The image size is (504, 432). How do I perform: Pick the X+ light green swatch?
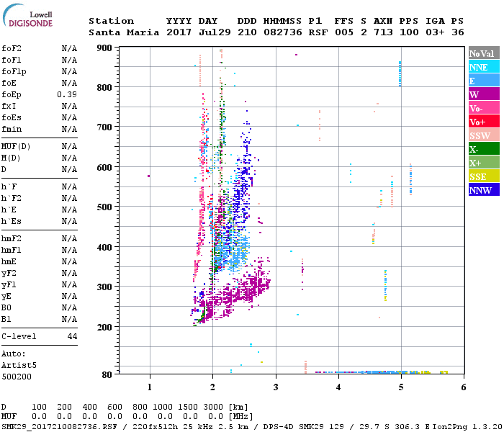click(x=484, y=162)
